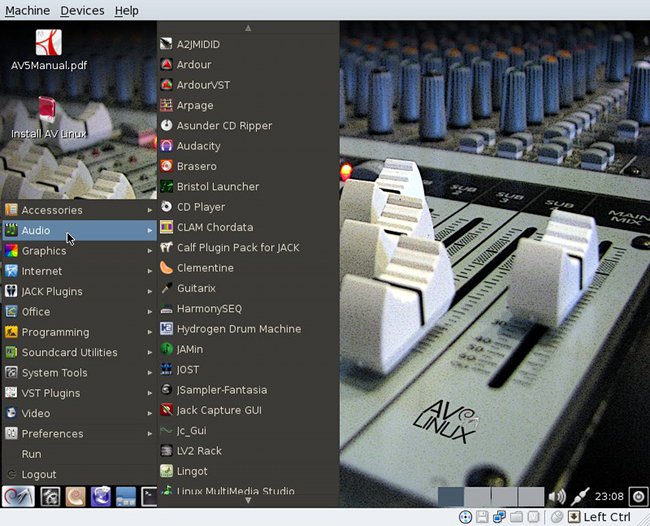The height and width of the screenshot is (526, 650).
Task: Open Asunder CD Ripper
Action: (248, 126)
